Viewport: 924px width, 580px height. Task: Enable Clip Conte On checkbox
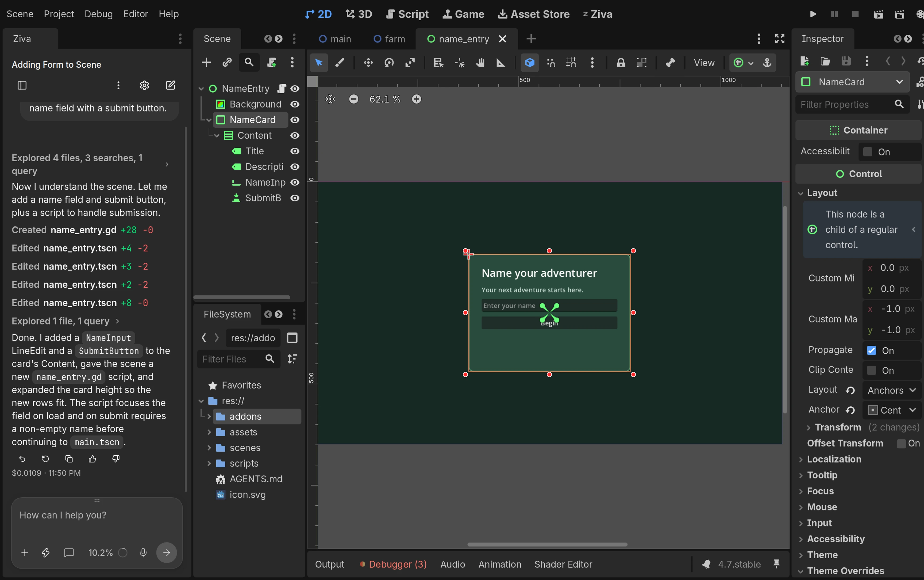tap(872, 371)
